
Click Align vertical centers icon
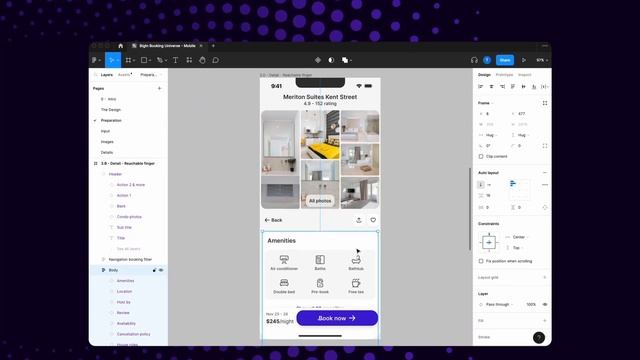tap(524, 87)
